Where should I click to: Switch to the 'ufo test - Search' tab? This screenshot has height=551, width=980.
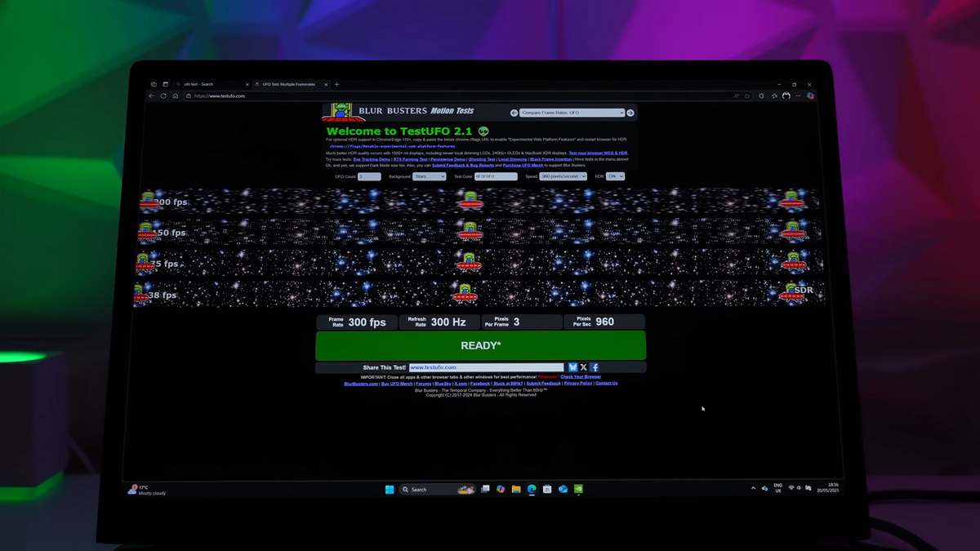(209, 84)
